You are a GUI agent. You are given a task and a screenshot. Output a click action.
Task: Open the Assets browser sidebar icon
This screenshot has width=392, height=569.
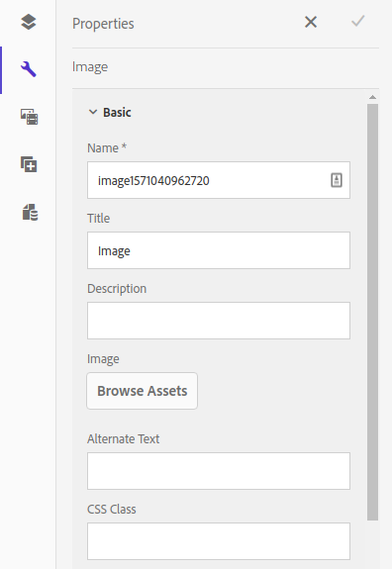[x=29, y=117]
